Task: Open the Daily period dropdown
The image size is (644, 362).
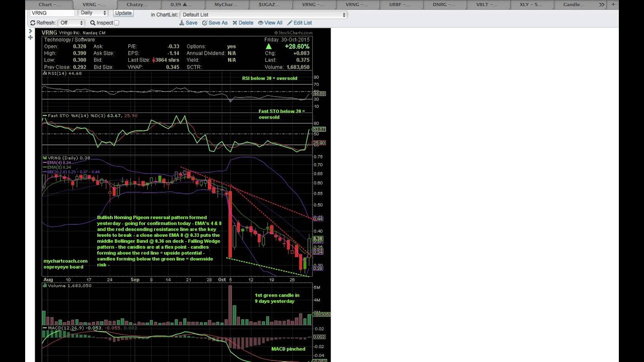Action: [94, 13]
